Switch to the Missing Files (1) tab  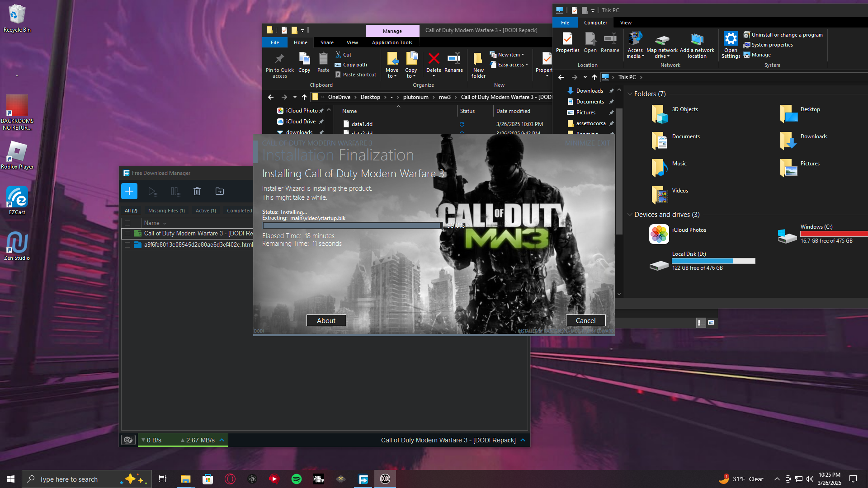(x=166, y=211)
